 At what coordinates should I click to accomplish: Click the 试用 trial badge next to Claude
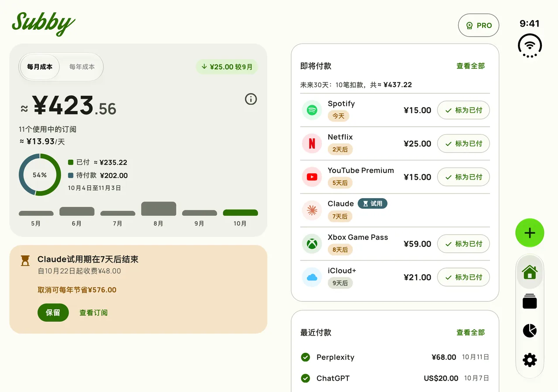click(372, 203)
